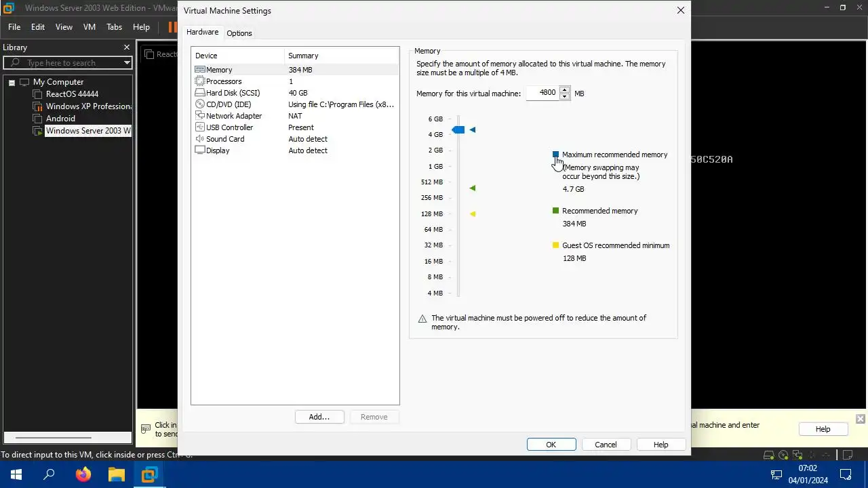Click the keyboard icon in the hint bar
Image resolution: width=868 pixels, height=488 pixels.
146,428
